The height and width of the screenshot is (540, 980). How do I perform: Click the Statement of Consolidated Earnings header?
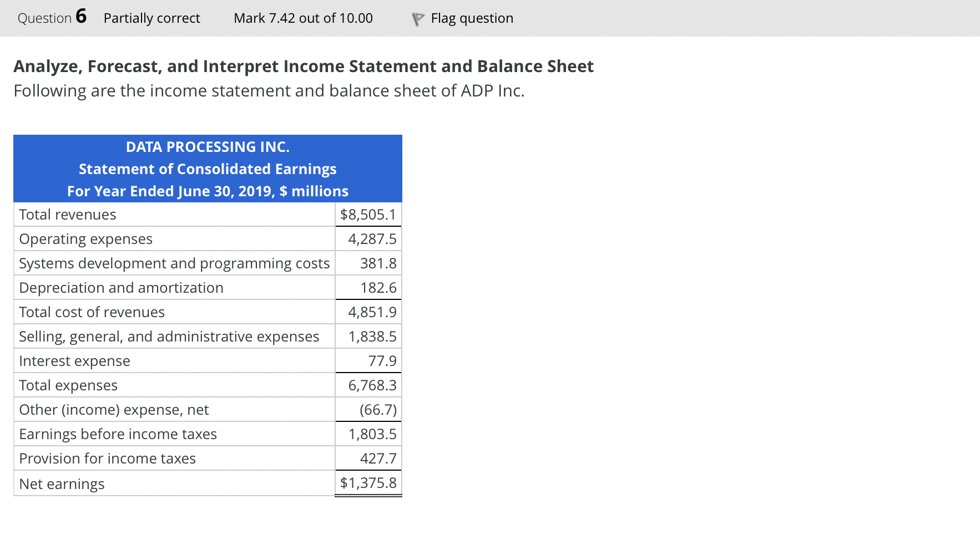(208, 169)
